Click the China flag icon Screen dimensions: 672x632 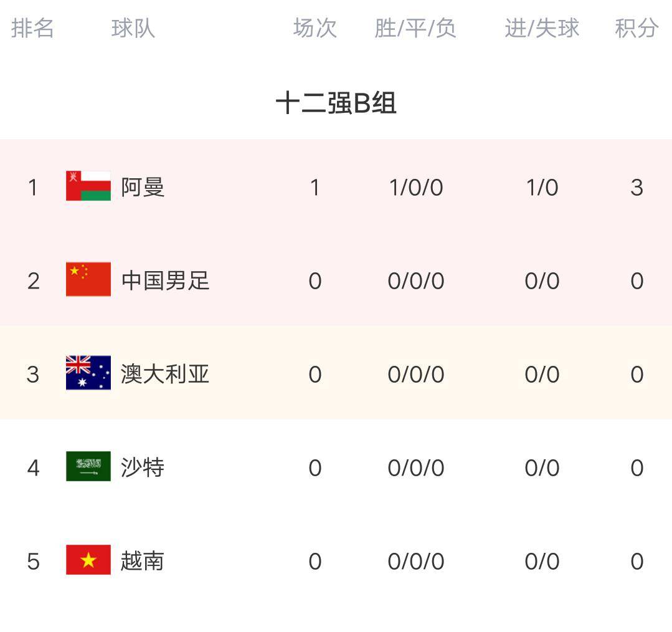click(88, 279)
